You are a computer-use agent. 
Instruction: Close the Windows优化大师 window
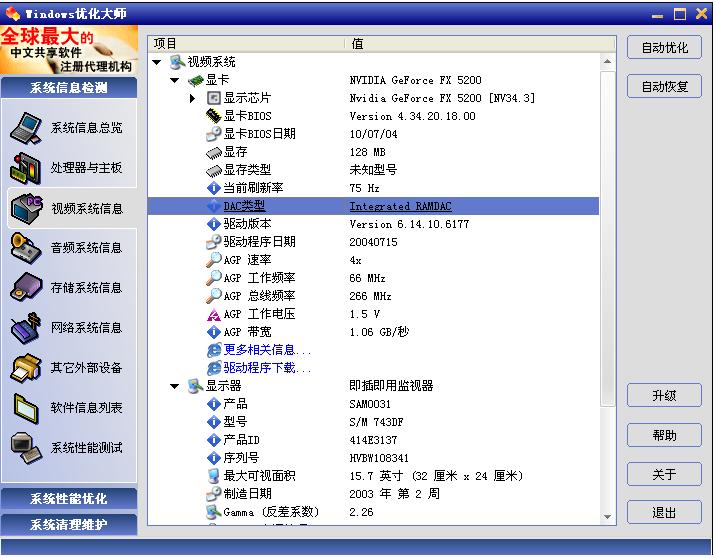point(702,14)
